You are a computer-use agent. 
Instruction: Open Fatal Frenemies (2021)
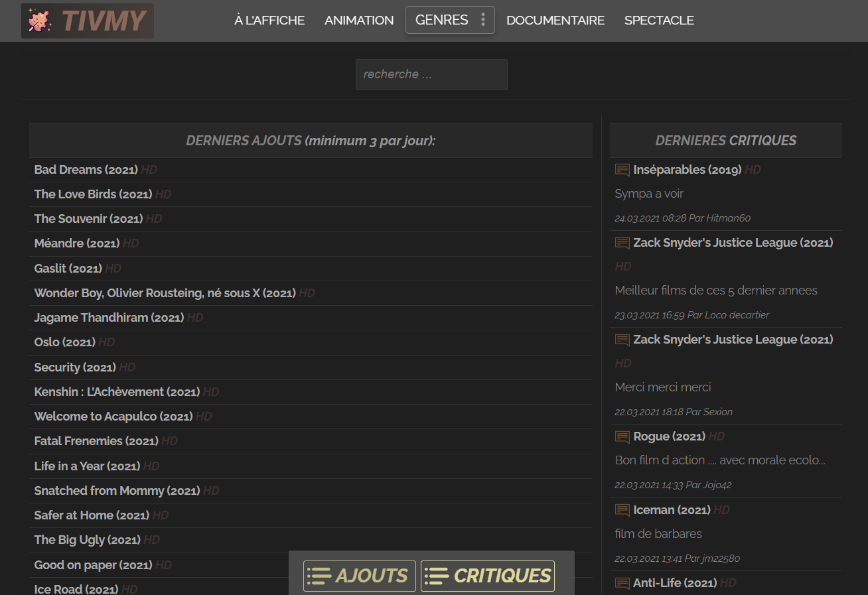click(x=96, y=441)
